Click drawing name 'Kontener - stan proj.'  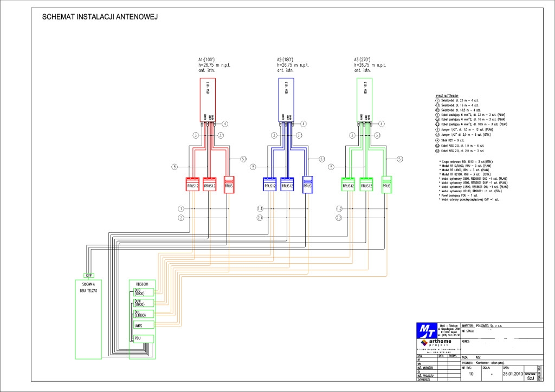(x=490, y=363)
